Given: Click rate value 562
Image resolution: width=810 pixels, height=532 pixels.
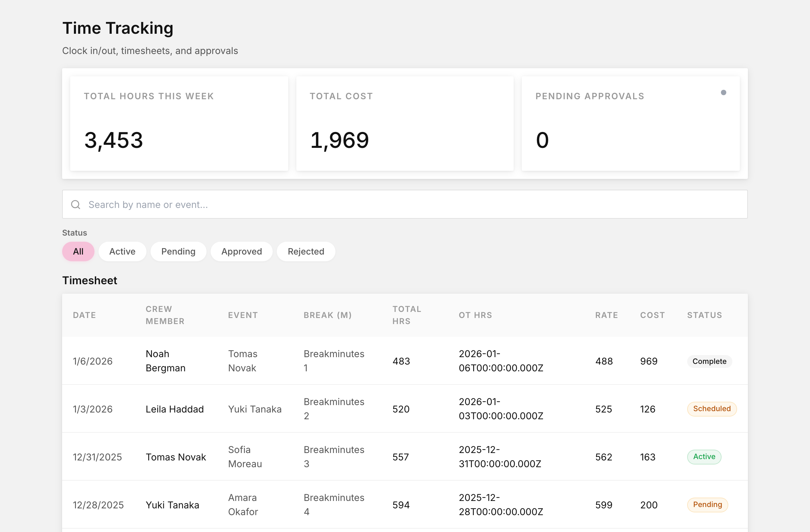Looking at the screenshot, I should coord(604,457).
